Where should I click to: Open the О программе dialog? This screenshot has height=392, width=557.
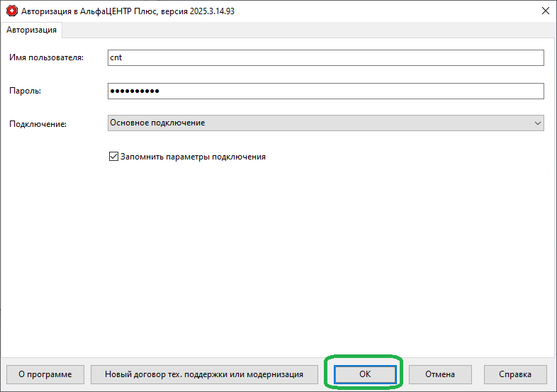pos(45,374)
